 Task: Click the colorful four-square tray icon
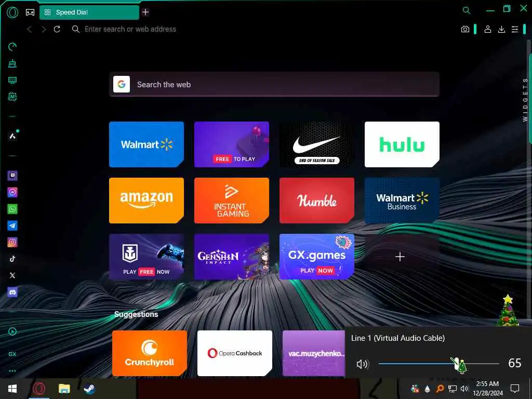click(x=415, y=389)
